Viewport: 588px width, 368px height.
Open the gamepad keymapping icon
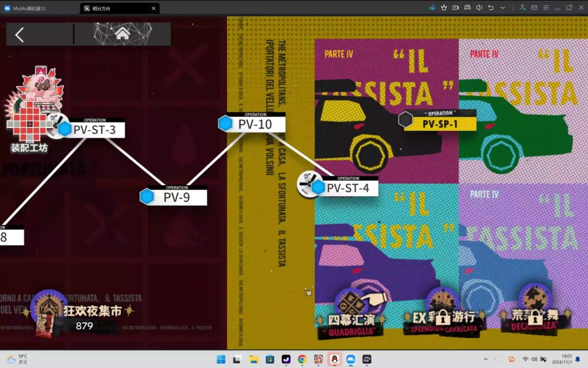467,8
